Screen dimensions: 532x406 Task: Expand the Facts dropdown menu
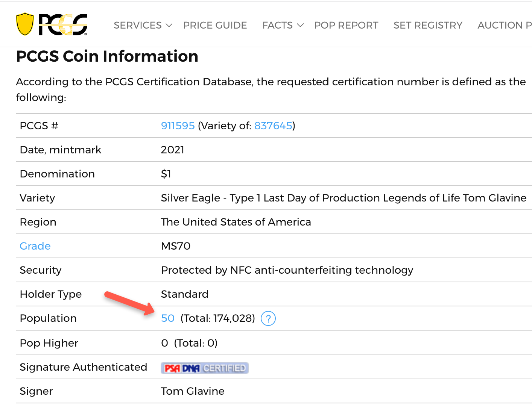tap(283, 25)
